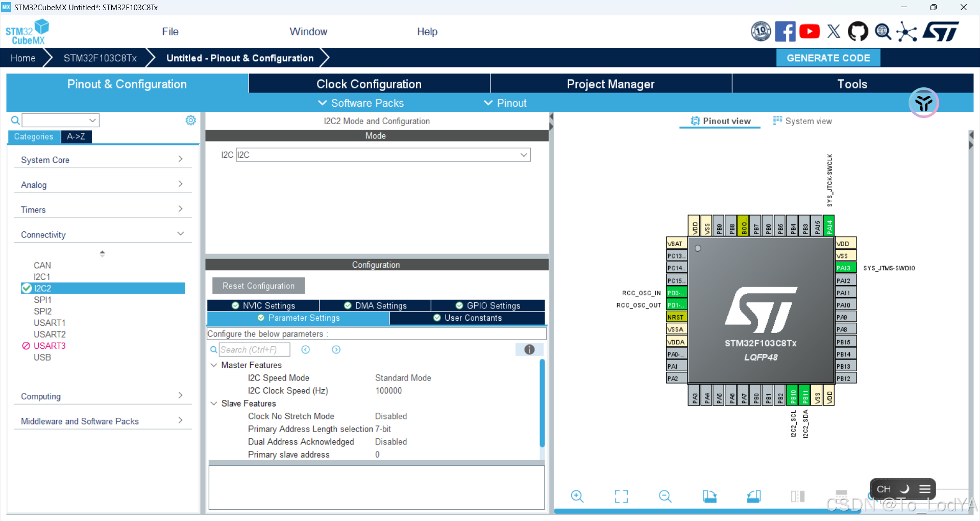Open the DMA Settings tab
Viewport: 980px width, 521px height.
coord(375,305)
